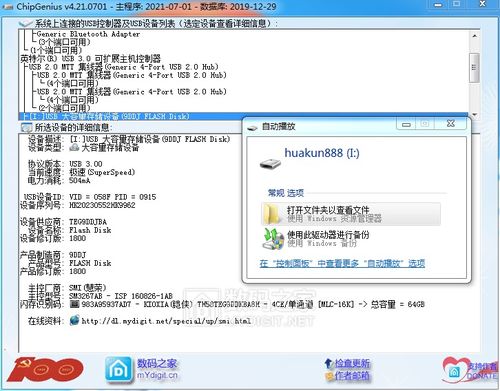Click the 作者邮箱 author email link
Viewport: 500px width, 391px height.
click(352, 376)
